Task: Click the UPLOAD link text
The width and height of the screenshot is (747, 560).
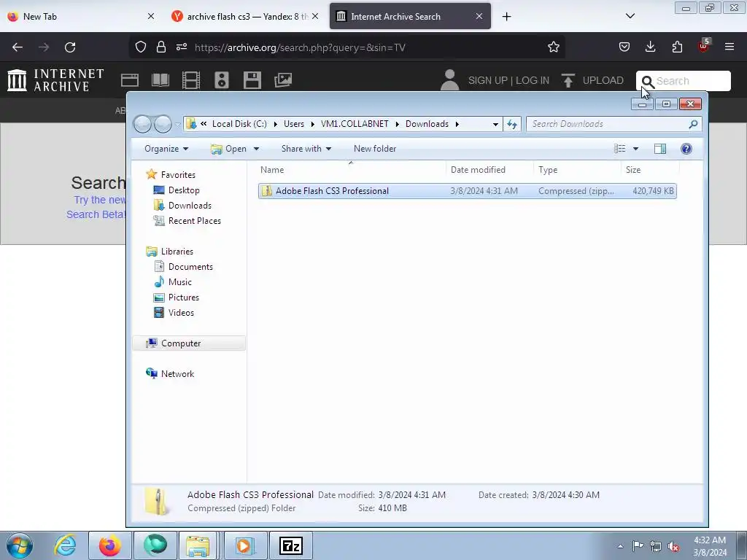Action: [603, 80]
